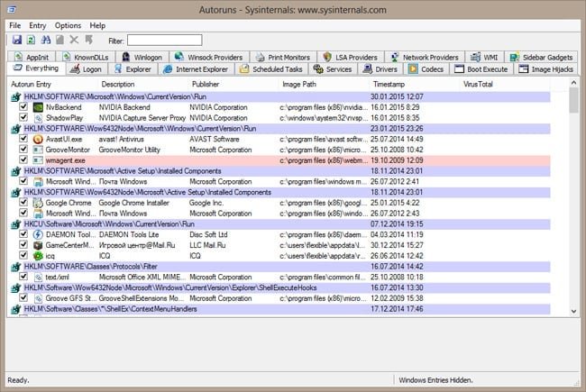Click registry icon of HKCU Run key
Screen dimensions: 586x392
15,224
